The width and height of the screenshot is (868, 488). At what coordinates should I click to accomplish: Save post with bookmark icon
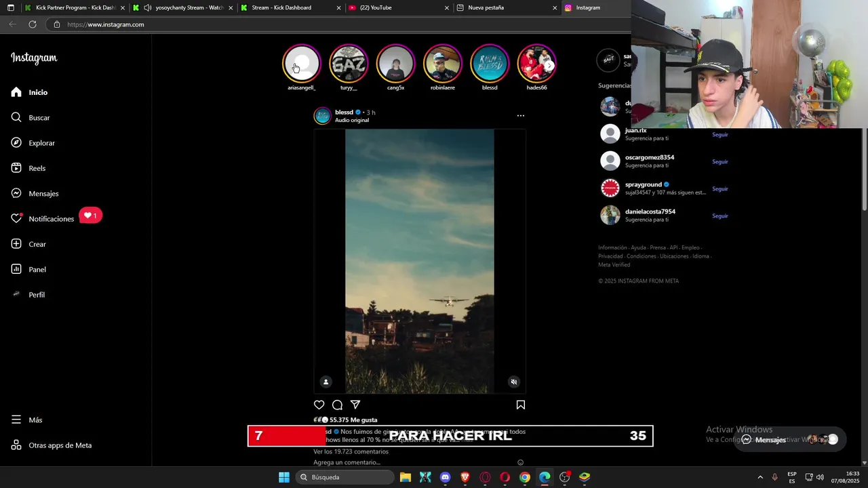[521, 405]
